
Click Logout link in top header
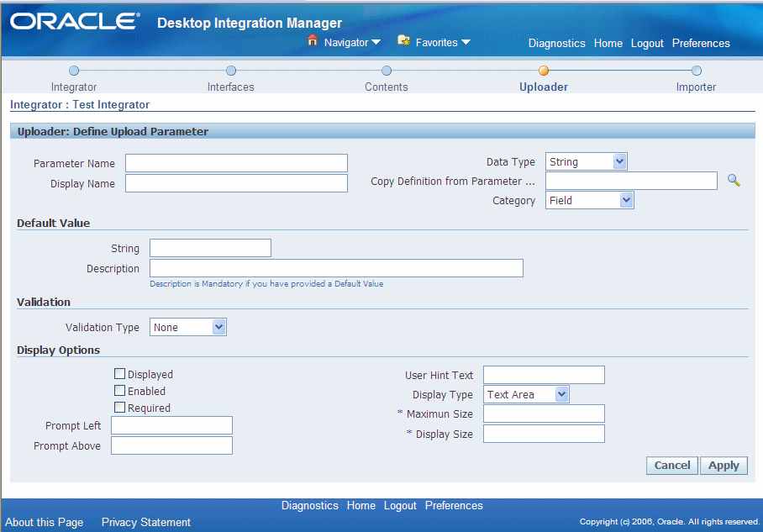647,44
